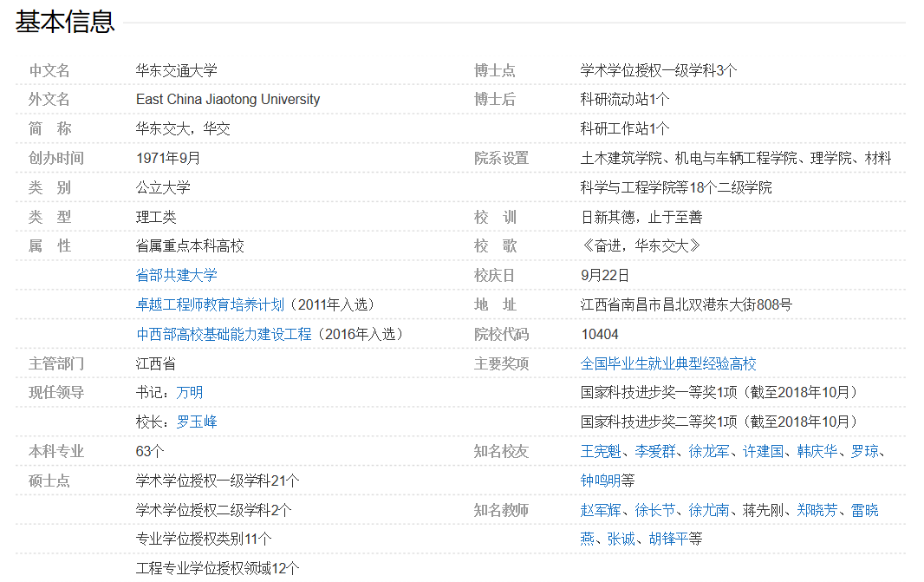Click the motto 日新其德,止于至善
Viewport: 924px width, 582px height.
tap(641, 217)
